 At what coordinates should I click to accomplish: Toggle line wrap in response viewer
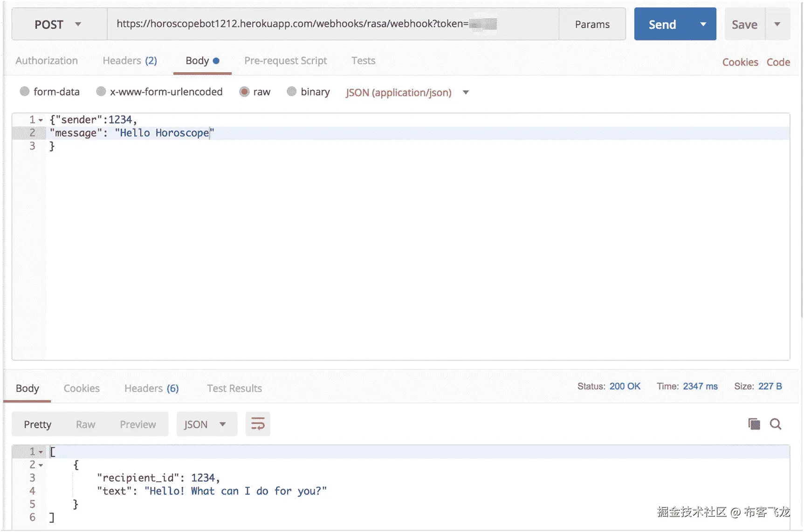[258, 424]
